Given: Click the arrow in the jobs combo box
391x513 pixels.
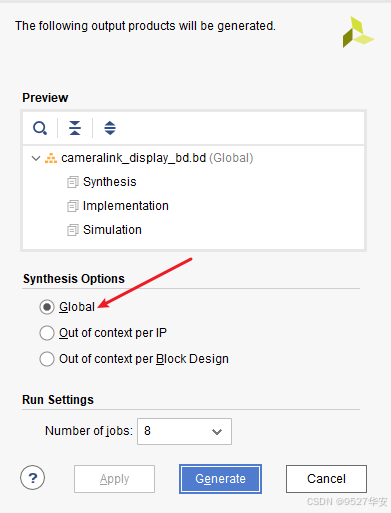Looking at the screenshot, I should point(217,432).
